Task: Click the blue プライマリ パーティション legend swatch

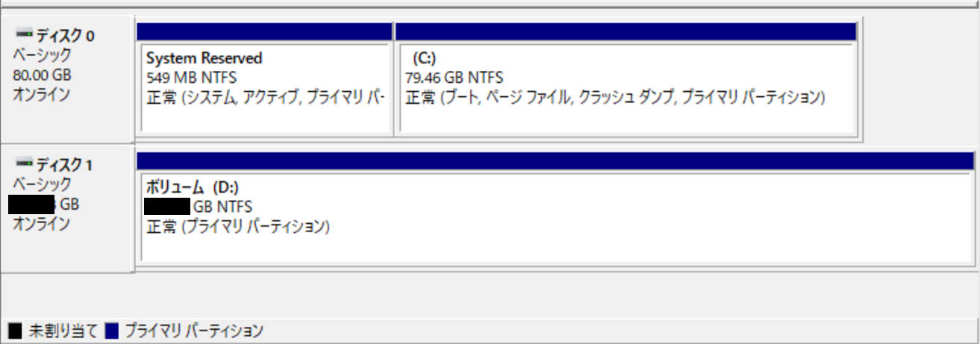Action: click(x=112, y=330)
